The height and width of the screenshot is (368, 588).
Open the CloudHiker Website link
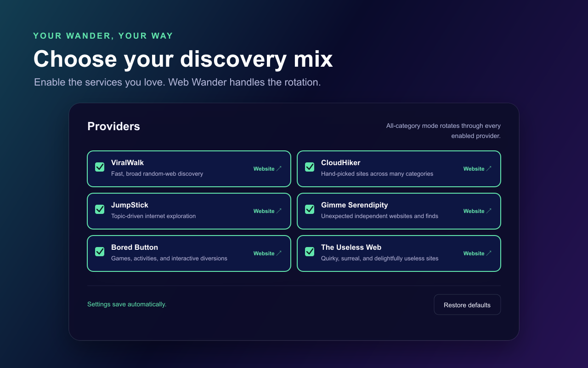(x=478, y=169)
